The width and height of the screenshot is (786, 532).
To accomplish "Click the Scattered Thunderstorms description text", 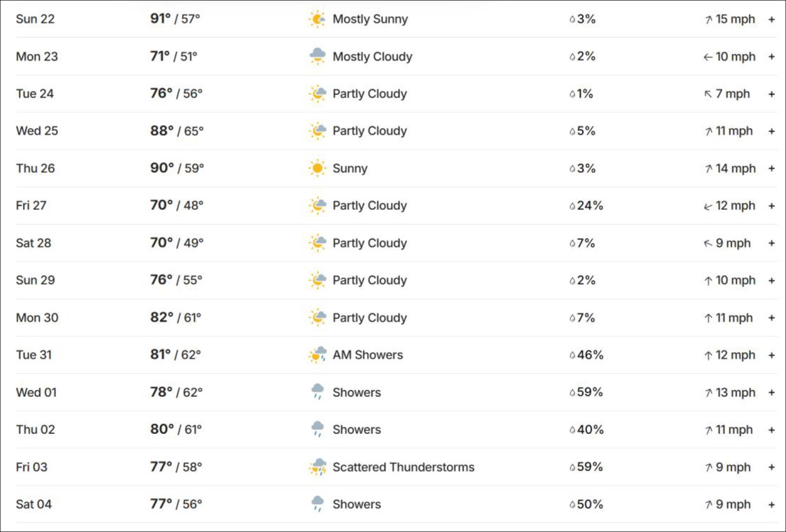I will (403, 467).
